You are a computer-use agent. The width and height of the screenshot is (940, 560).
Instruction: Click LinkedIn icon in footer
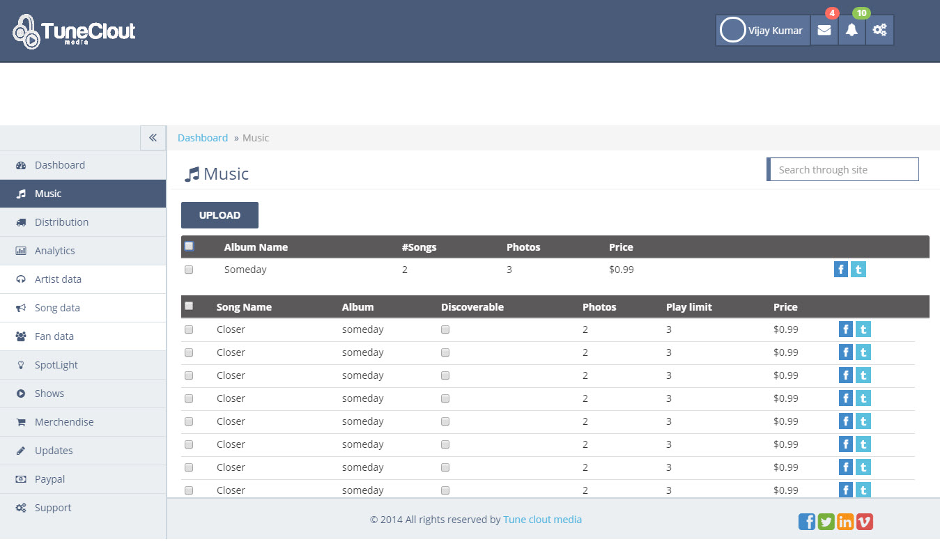[845, 521]
